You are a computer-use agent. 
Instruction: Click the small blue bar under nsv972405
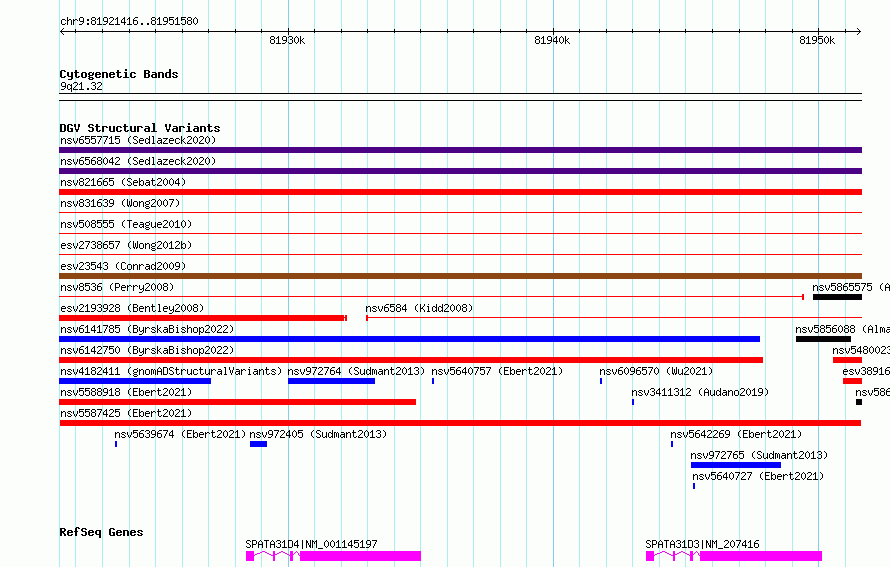click(x=258, y=444)
